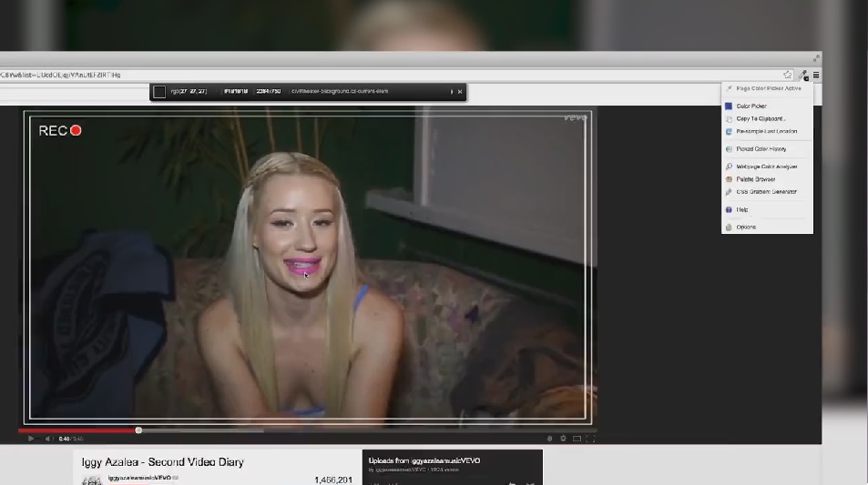868x485 pixels.
Task: Play the video with the play button
Action: [x=30, y=439]
